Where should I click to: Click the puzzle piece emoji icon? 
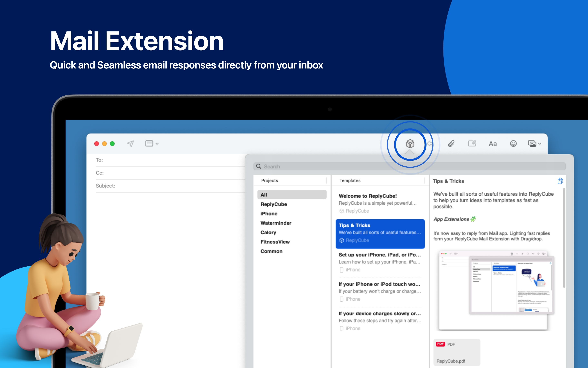point(473,219)
